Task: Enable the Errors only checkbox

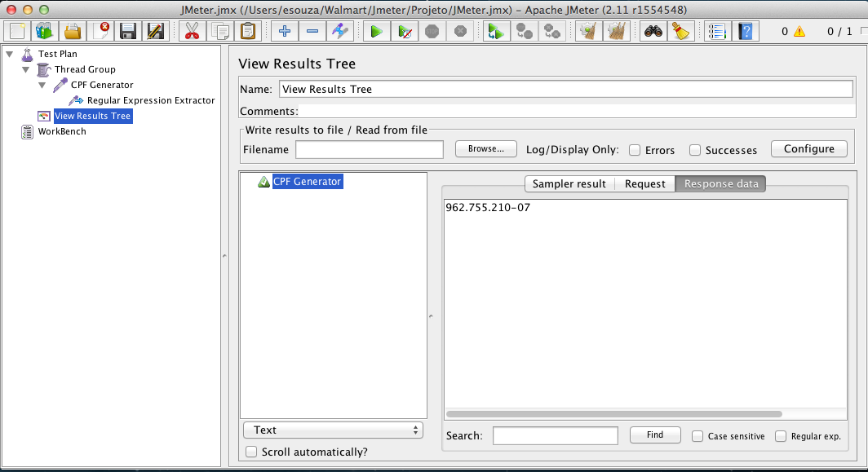Action: [635, 150]
